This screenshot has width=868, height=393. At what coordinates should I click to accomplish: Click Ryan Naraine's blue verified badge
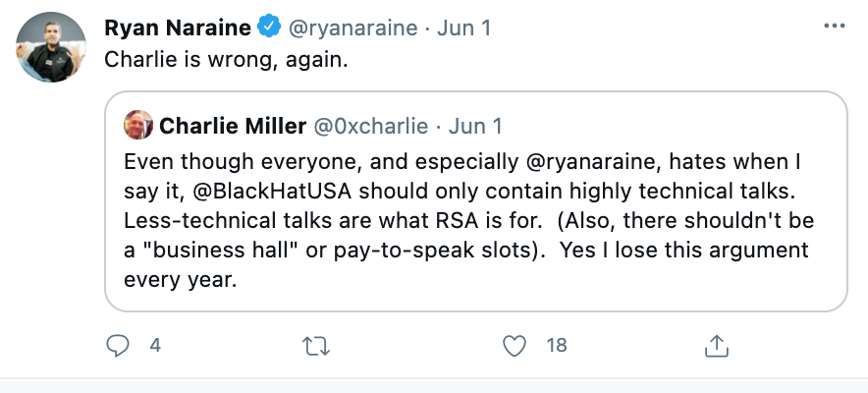click(267, 28)
